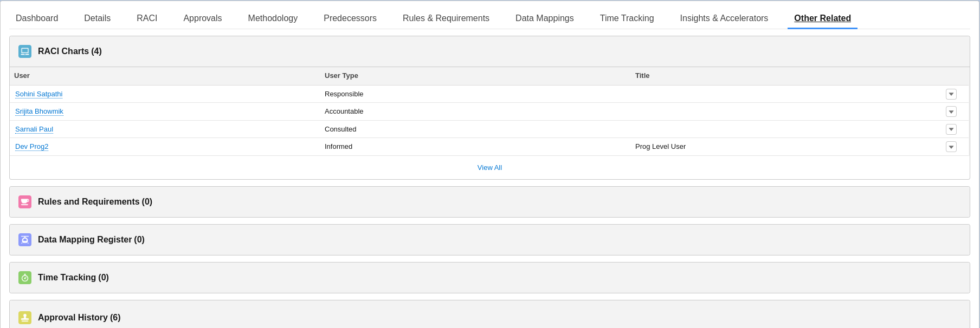
Task: Open RACI Charts (4) related list heading
Action: [70, 51]
